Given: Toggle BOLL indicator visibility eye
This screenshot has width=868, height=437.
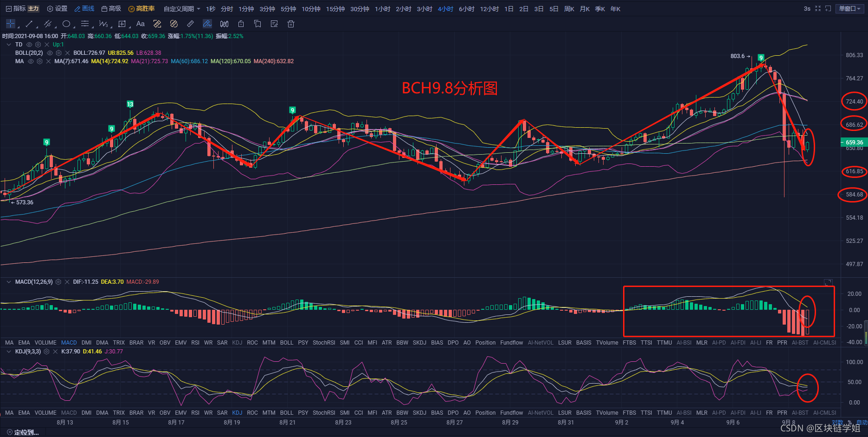Looking at the screenshot, I should [50, 53].
